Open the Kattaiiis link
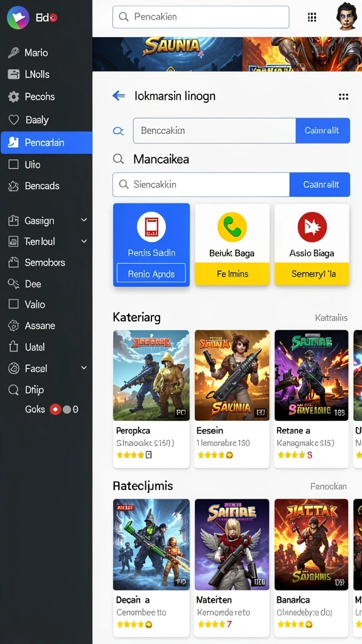The width and height of the screenshot is (362, 644). [x=331, y=318]
